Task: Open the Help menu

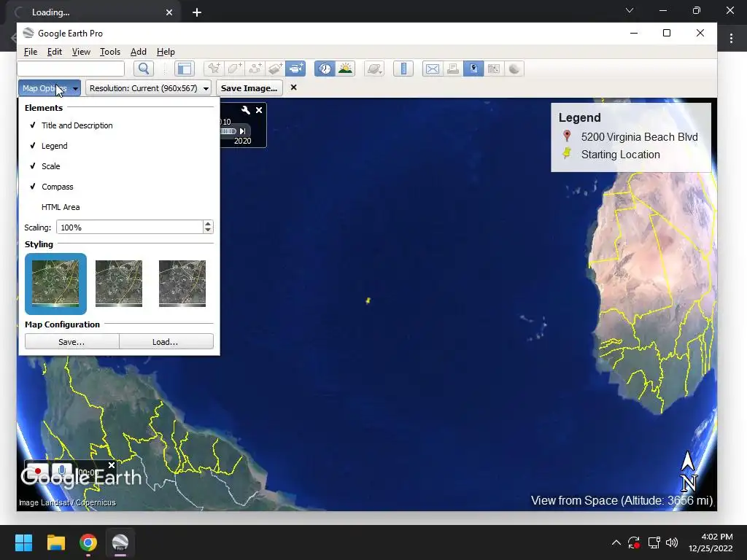Action: click(166, 52)
